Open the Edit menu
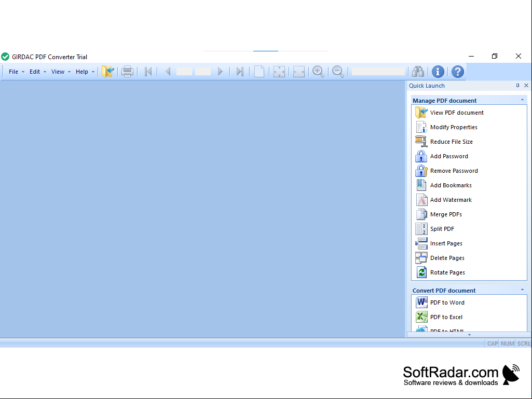This screenshot has height=399, width=532. click(x=38, y=72)
